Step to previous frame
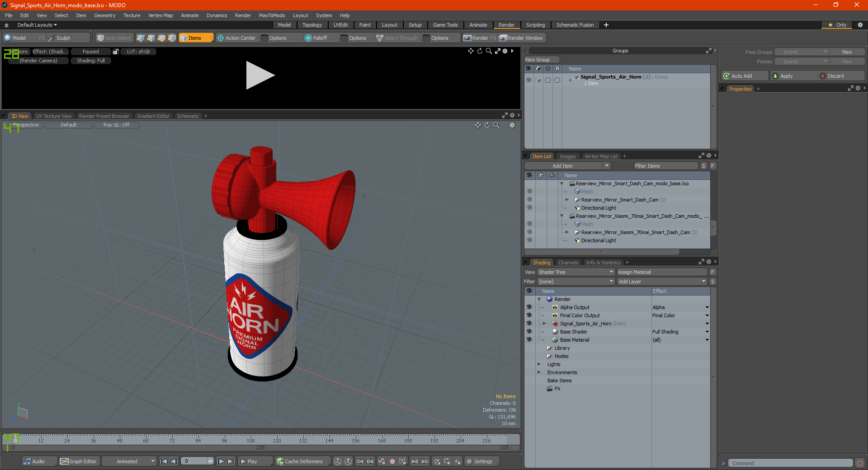The image size is (868, 470). click(x=175, y=461)
